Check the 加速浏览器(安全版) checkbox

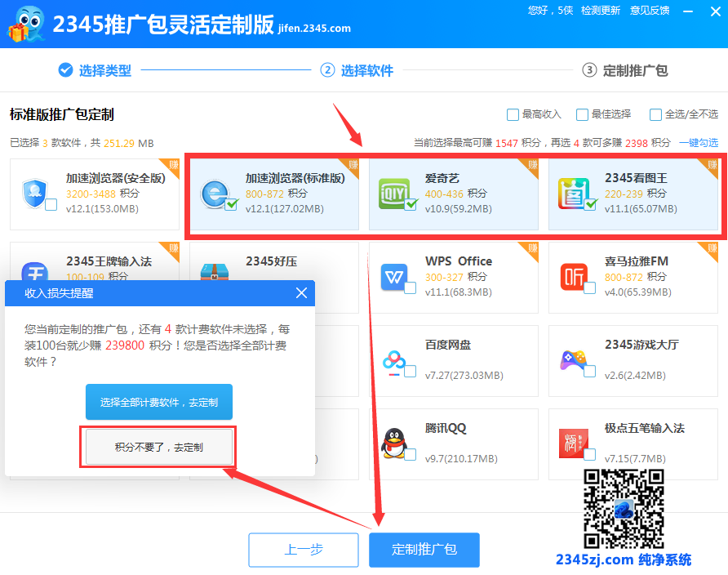51,204
